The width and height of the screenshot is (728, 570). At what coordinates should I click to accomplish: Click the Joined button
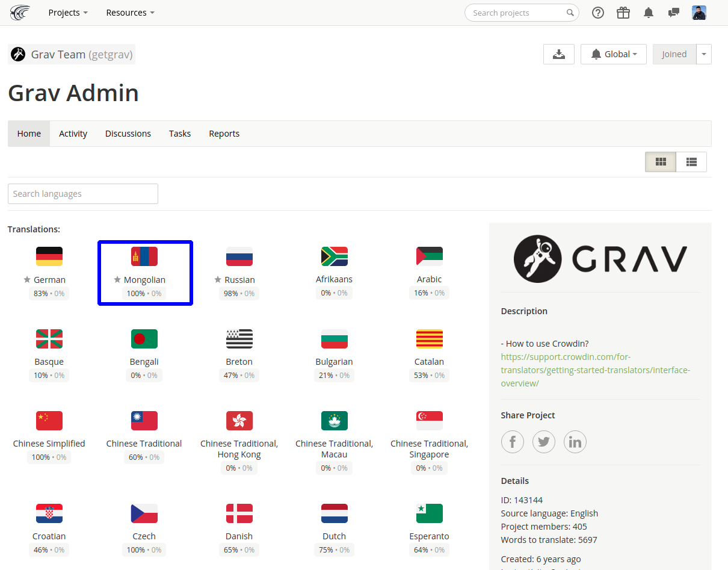[674, 54]
